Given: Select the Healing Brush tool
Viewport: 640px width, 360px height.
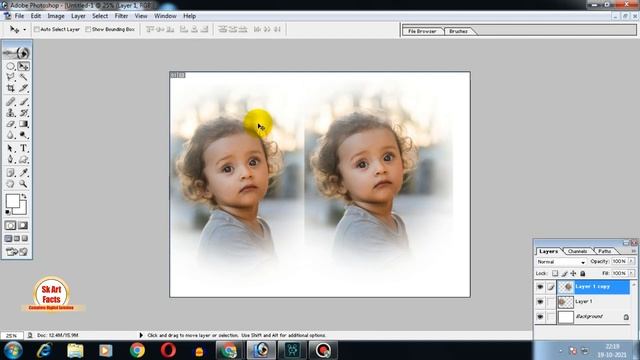Looking at the screenshot, I should point(11,102).
